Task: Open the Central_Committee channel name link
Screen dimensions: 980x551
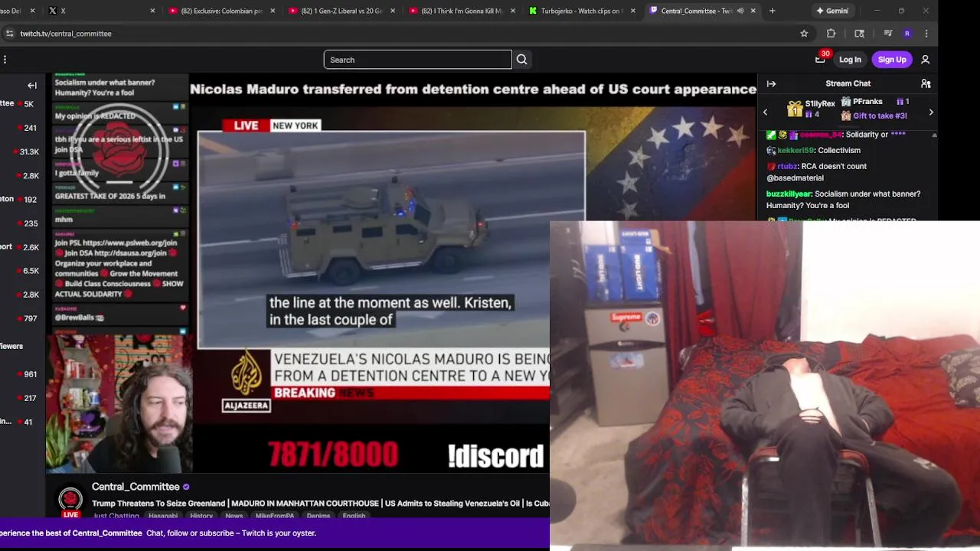Action: (136, 487)
